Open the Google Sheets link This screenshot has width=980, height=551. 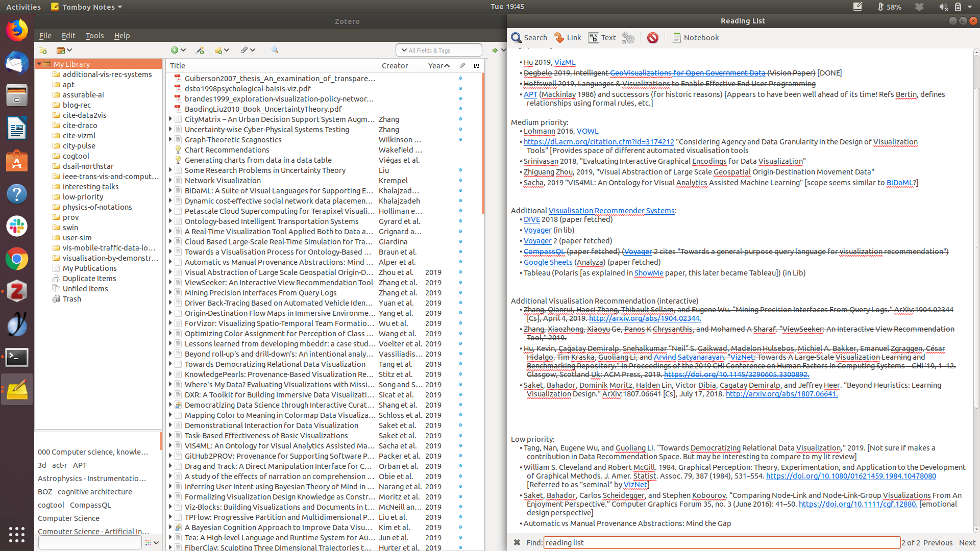pyautogui.click(x=548, y=262)
